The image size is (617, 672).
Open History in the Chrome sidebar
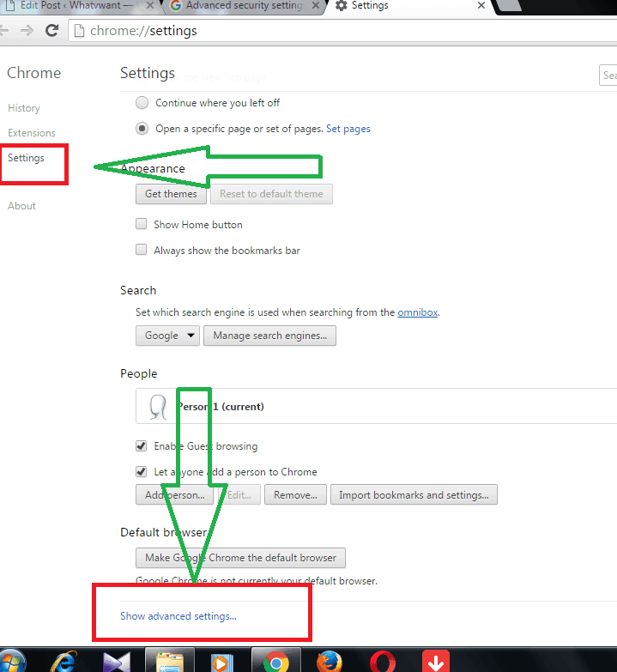point(24,108)
